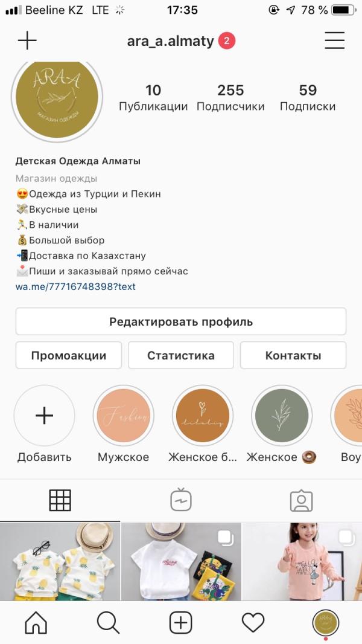Tap the add post icon in bottom bar

(x=180, y=622)
